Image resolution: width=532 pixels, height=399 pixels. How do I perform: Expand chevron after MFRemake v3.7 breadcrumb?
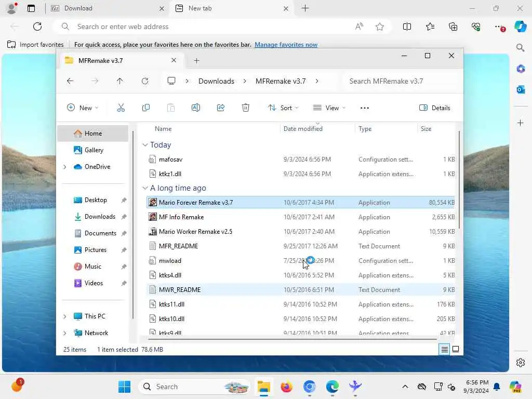point(317,81)
